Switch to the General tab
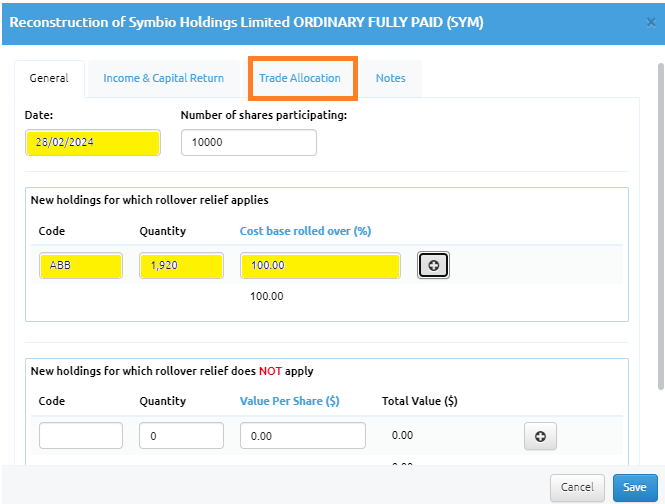The width and height of the screenshot is (665, 504). (49, 78)
